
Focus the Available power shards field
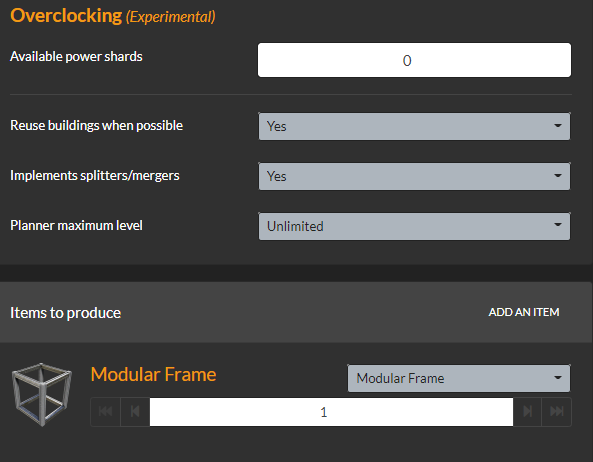[x=414, y=60]
